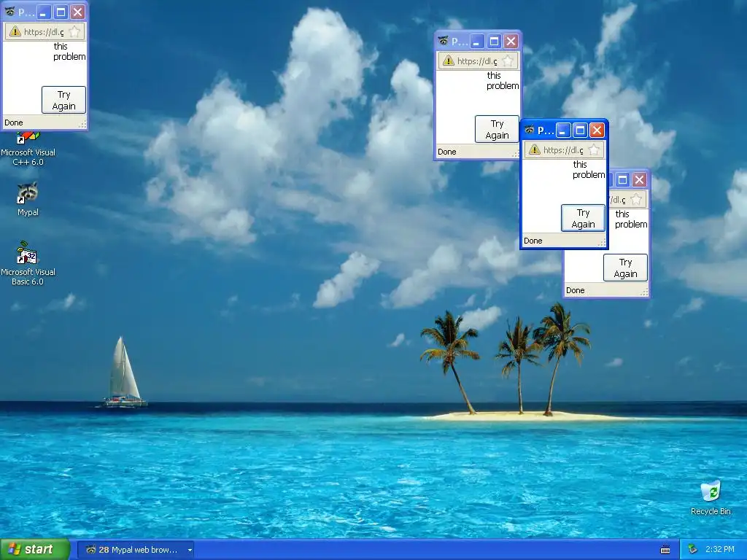Minimize the active Mypal window
The image size is (747, 560).
[x=564, y=130]
